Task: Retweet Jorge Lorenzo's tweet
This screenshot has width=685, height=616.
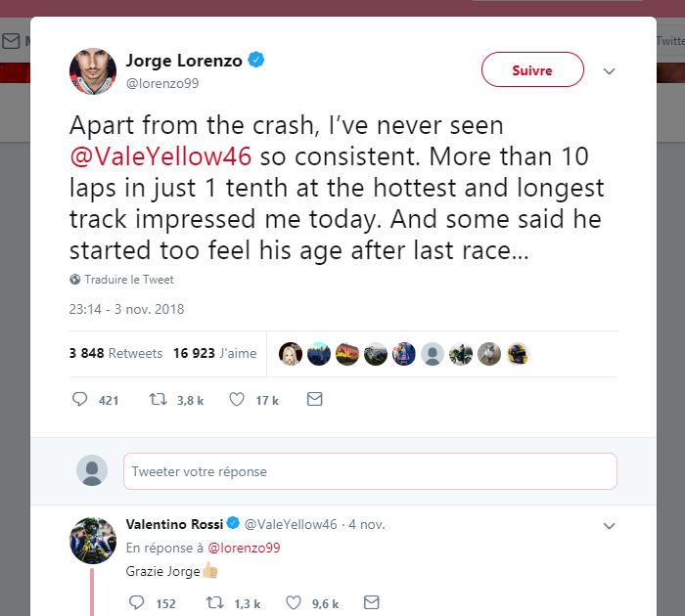Action: click(158, 400)
